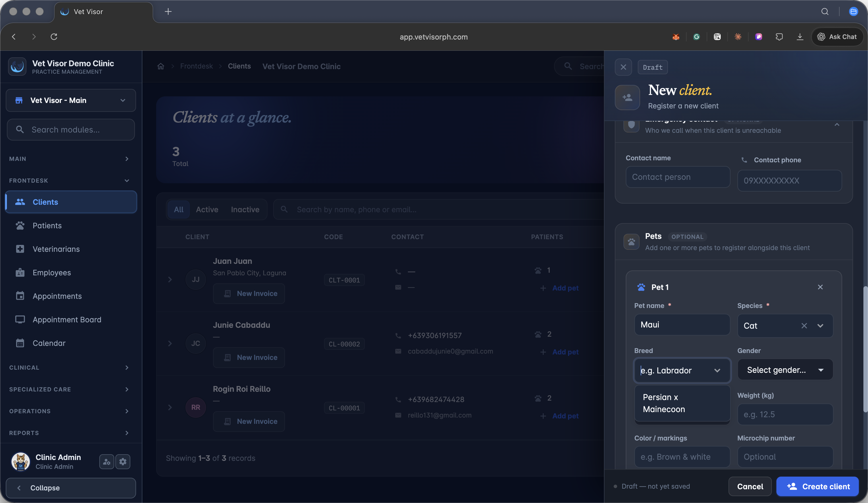Focus the Color / markings field

[x=682, y=457]
